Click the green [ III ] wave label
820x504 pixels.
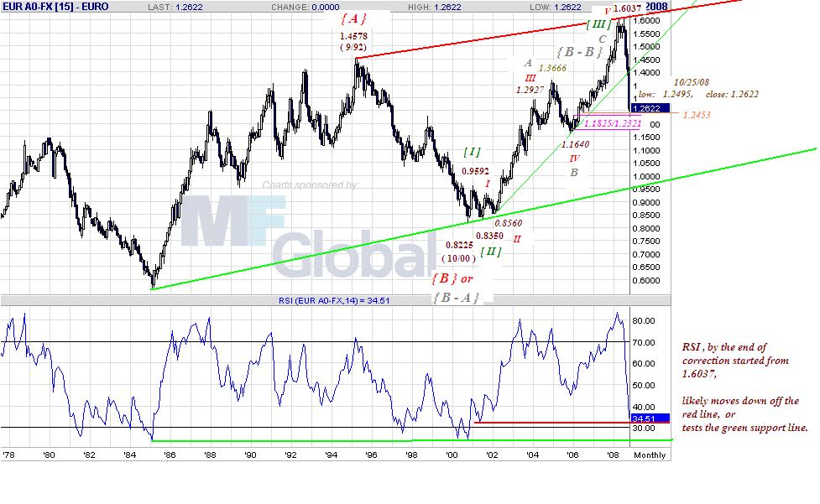pos(598,24)
